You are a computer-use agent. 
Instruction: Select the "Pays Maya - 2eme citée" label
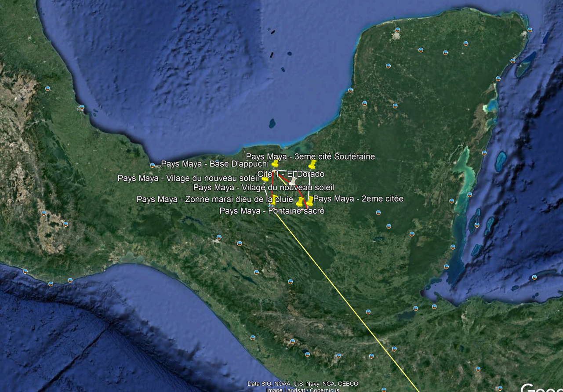click(x=358, y=199)
